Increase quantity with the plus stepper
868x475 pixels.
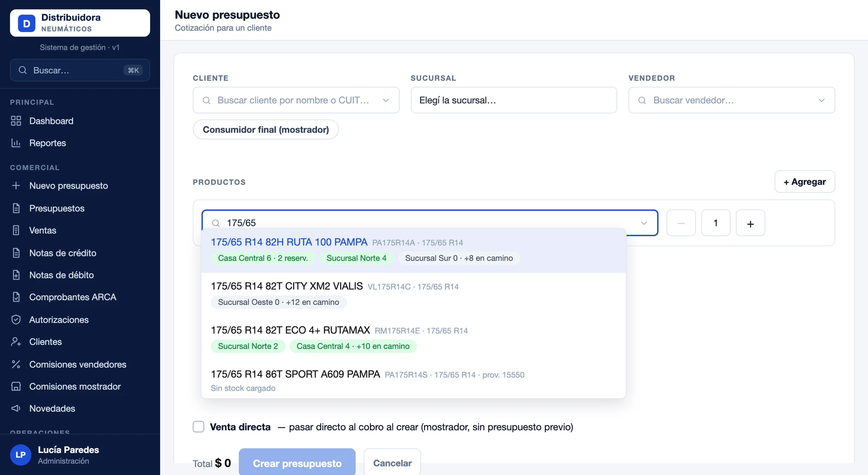[x=750, y=223]
